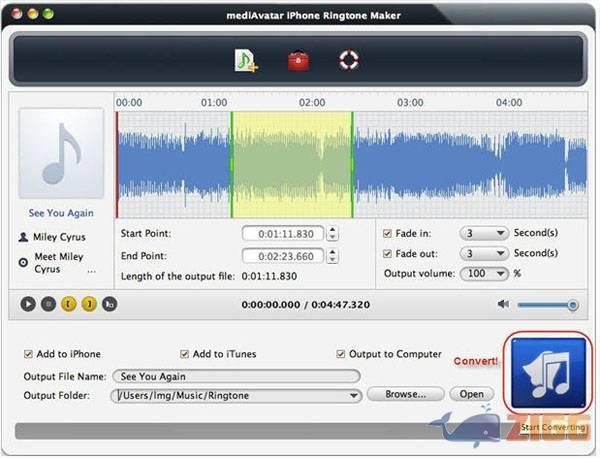The width and height of the screenshot is (600, 458).
Task: Toggle the Output to Computer checkbox
Action: [340, 354]
